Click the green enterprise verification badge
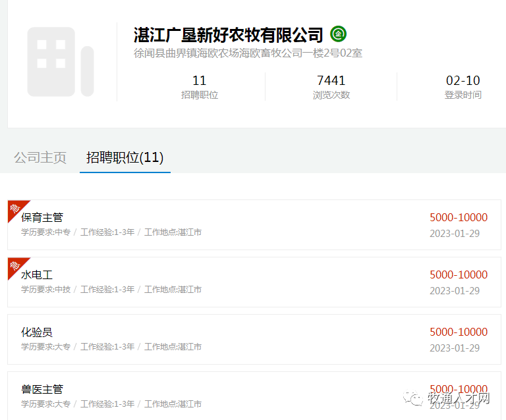Screen dimensions: 506x420 pyautogui.click(x=338, y=34)
